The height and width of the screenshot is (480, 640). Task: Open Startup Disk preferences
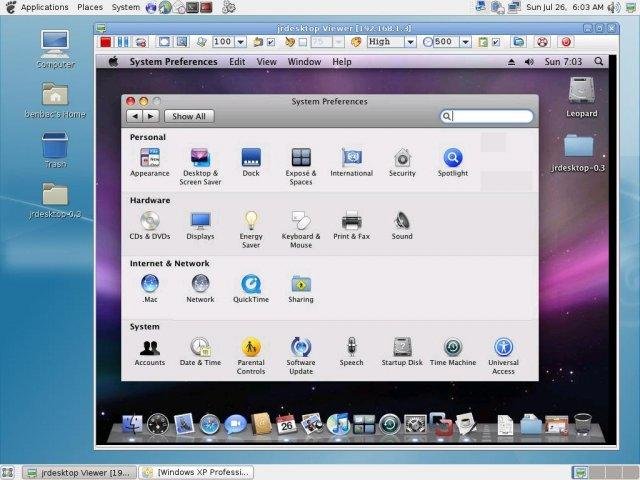click(x=402, y=352)
